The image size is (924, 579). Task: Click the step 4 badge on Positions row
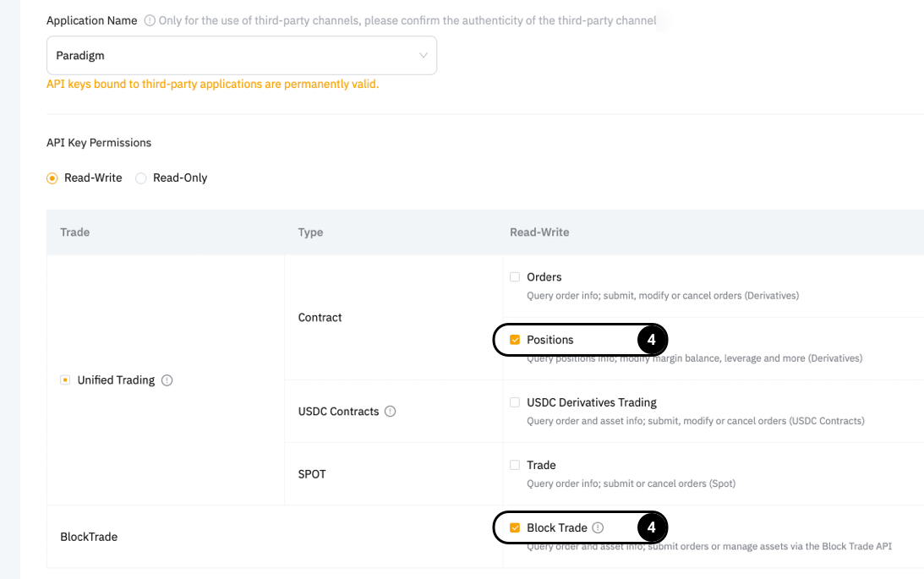tap(651, 340)
